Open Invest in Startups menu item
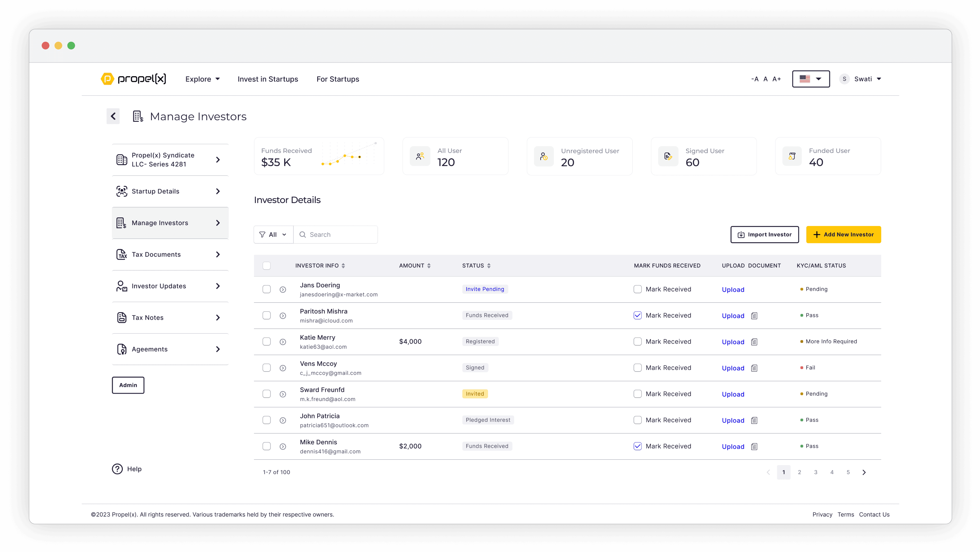 coord(268,79)
